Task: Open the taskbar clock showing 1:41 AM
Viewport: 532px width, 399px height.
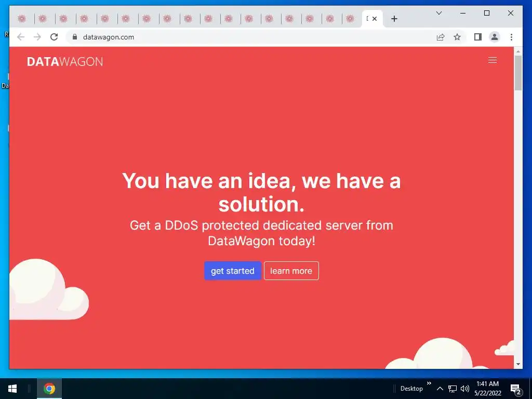Action: click(x=487, y=389)
